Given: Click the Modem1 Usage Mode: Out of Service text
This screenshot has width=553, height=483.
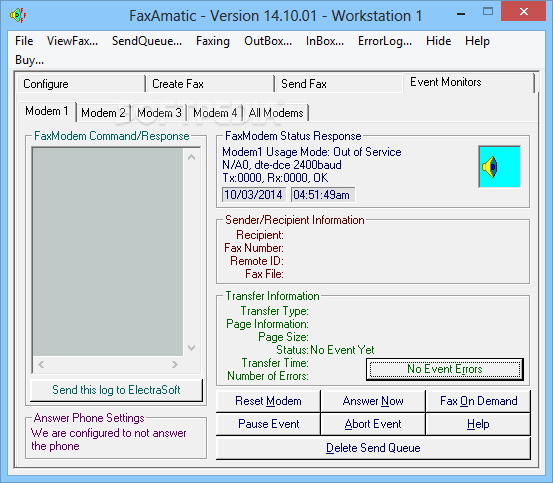Looking at the screenshot, I should [312, 152].
